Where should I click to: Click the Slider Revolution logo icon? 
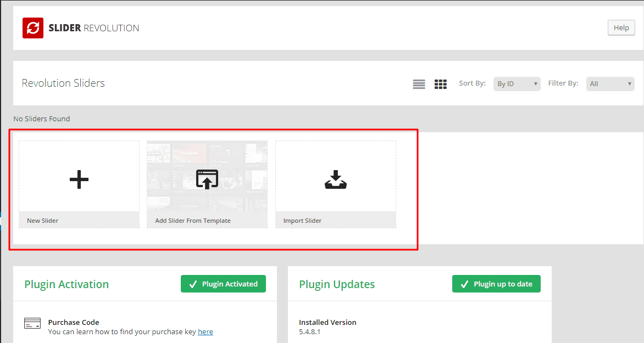(32, 27)
